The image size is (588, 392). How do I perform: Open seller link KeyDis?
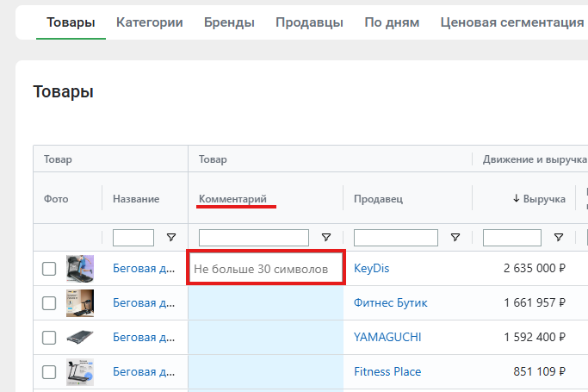[x=372, y=269]
